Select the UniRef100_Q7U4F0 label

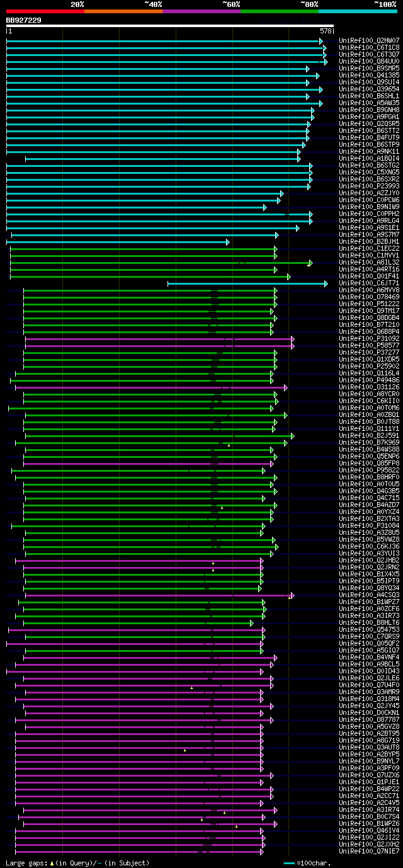(x=369, y=685)
